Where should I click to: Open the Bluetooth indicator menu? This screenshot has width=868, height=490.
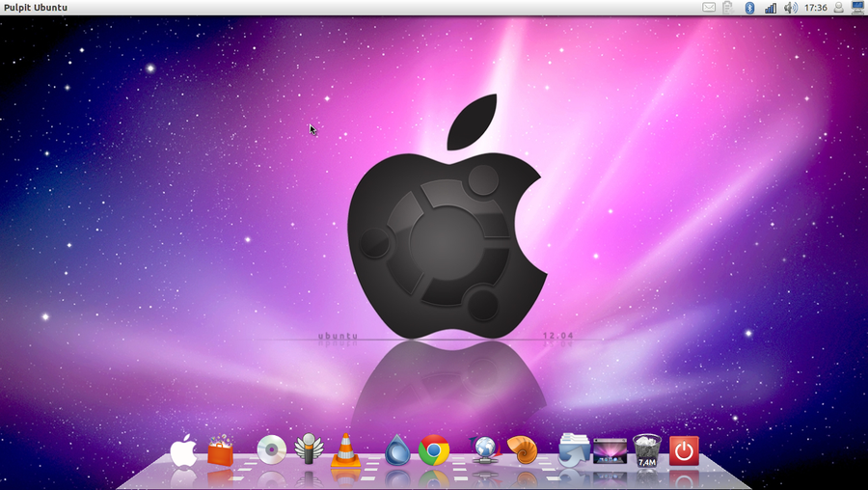point(749,7)
